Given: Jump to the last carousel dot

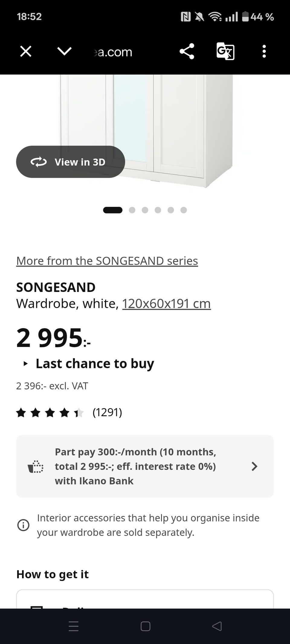Looking at the screenshot, I should tap(184, 210).
